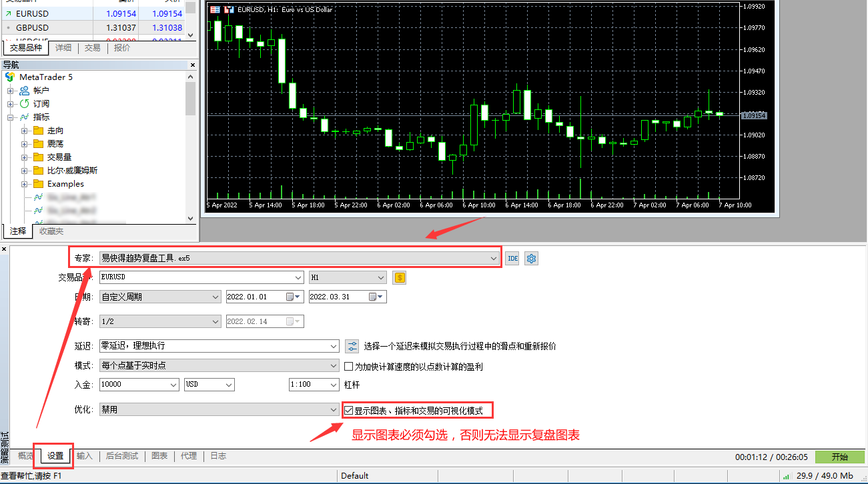Switch to the 日志 tab
The height and width of the screenshot is (484, 868).
(x=218, y=456)
